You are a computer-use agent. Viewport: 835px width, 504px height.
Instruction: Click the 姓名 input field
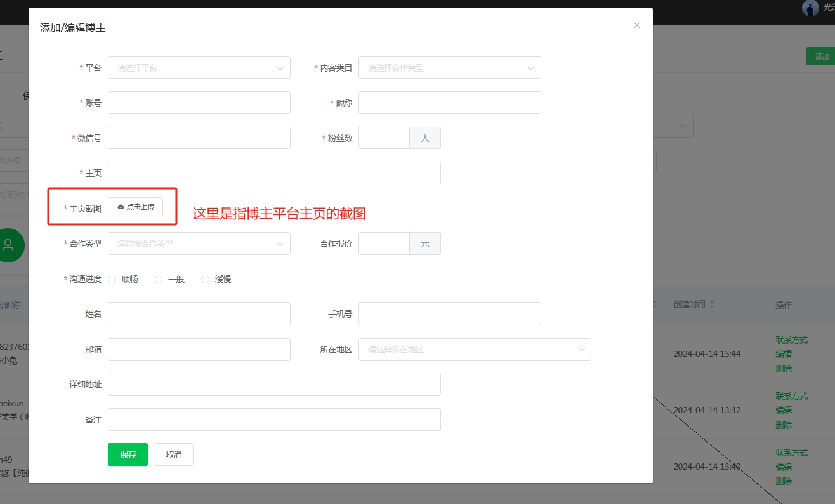tap(199, 314)
